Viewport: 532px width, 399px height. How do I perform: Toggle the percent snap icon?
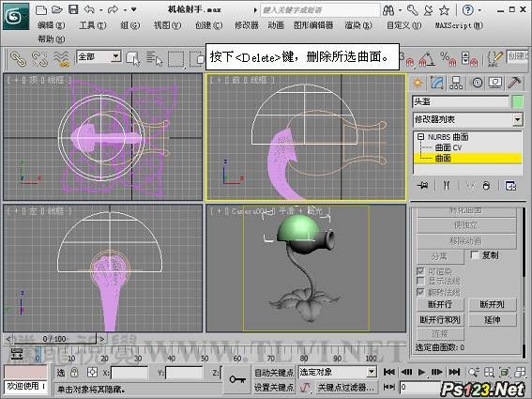click(x=448, y=59)
